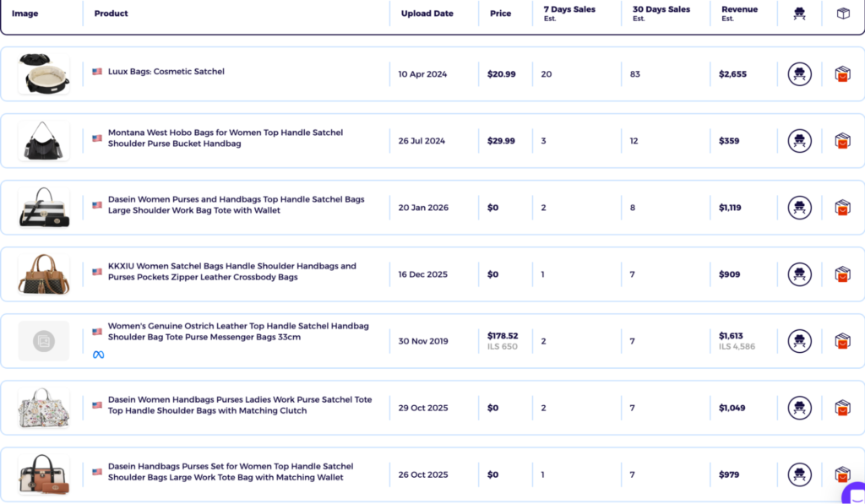
Task: Open the box icon for the $1,119 revenue row
Action: (x=842, y=208)
